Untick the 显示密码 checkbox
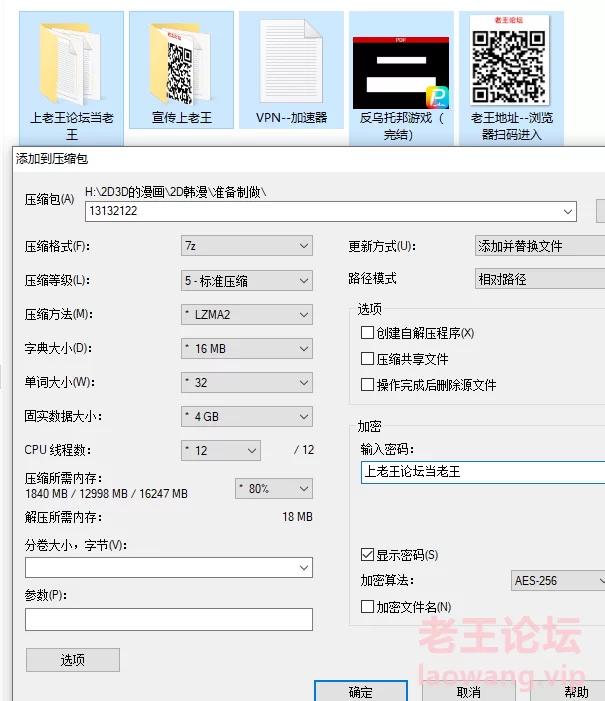 (367, 555)
